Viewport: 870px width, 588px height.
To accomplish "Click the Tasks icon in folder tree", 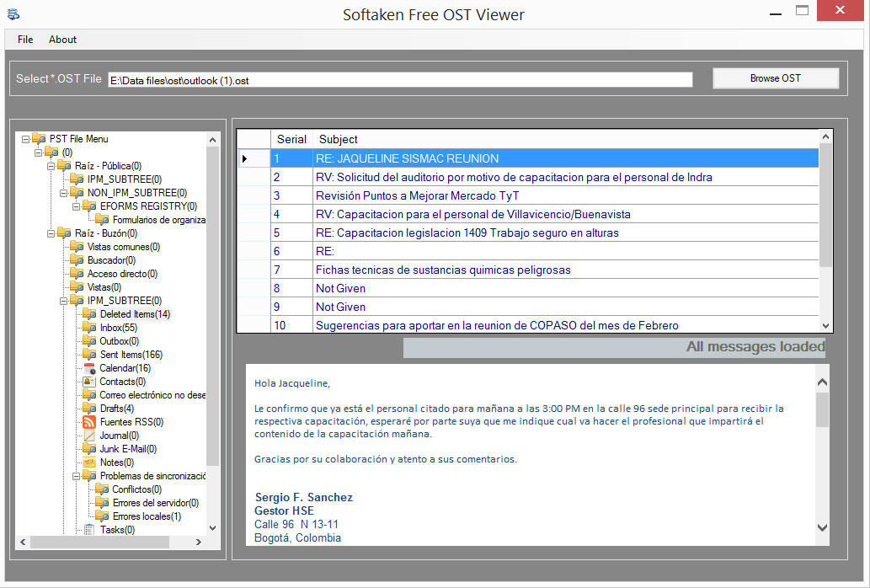I will 89,530.
